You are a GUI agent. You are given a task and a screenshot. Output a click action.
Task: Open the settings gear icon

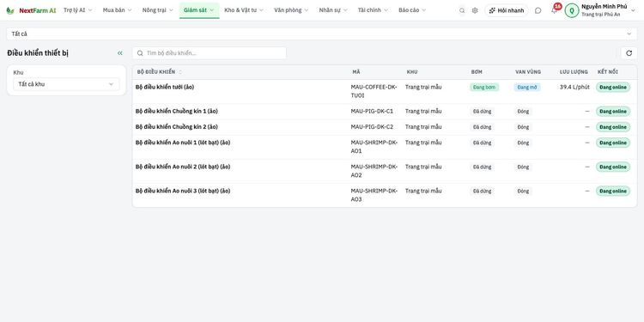(x=475, y=10)
